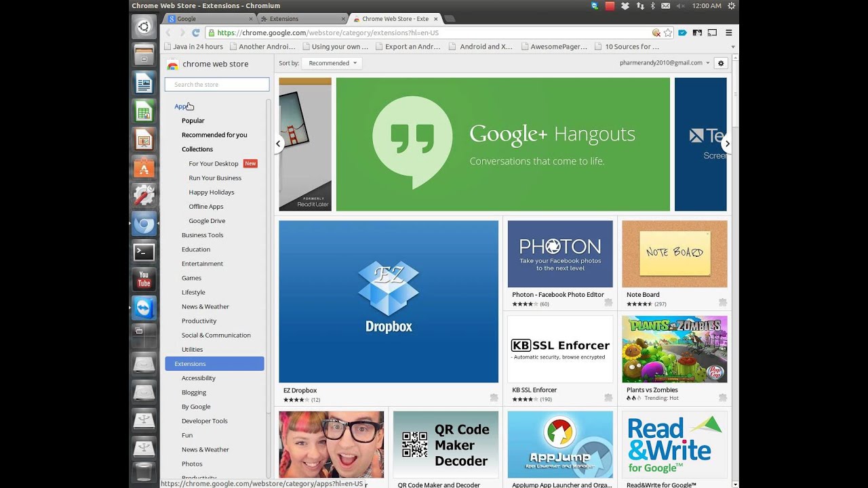The image size is (868, 488).
Task: Select Chrome Web Store tab
Action: click(x=396, y=19)
